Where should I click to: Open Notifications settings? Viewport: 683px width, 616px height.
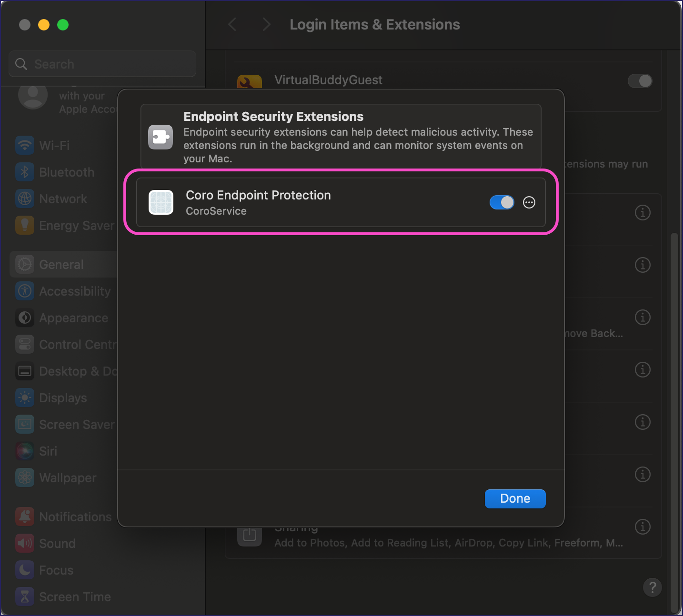(x=75, y=517)
